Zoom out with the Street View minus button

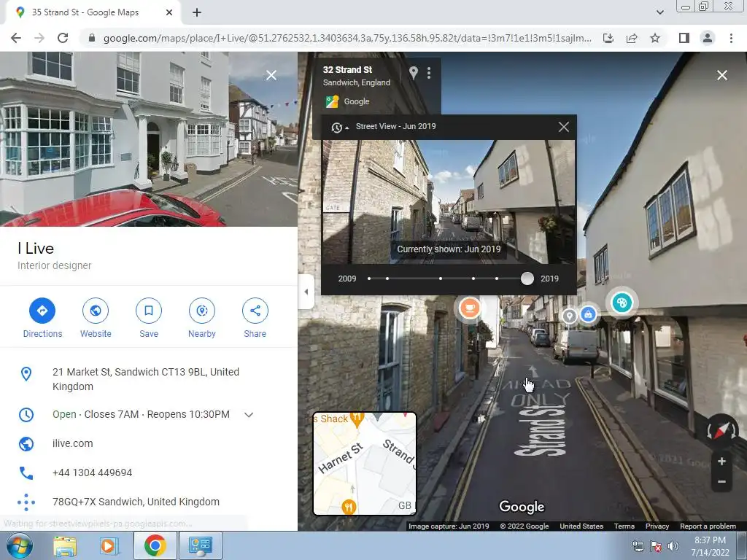721,482
